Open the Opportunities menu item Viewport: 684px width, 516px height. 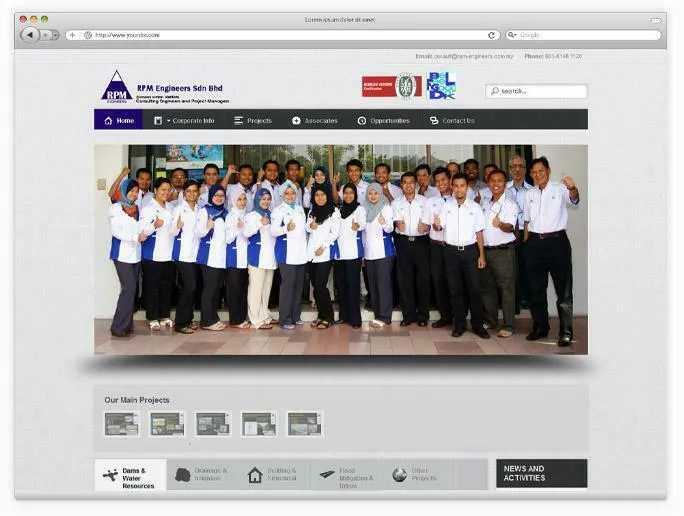pyautogui.click(x=383, y=120)
